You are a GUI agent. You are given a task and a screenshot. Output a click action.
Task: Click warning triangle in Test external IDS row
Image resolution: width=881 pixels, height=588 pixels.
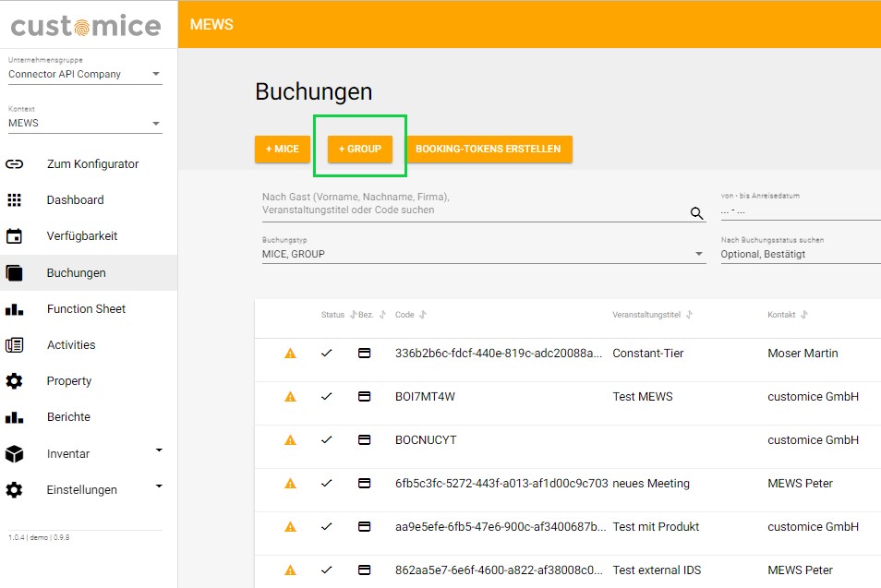pos(290,570)
